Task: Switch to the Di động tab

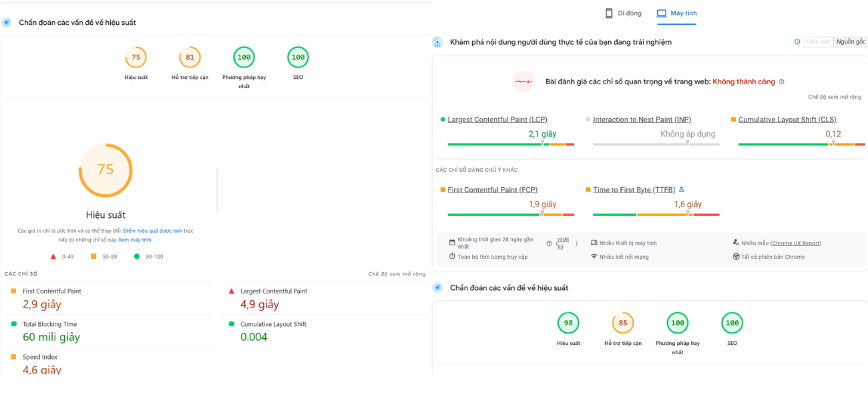Action: pos(622,13)
